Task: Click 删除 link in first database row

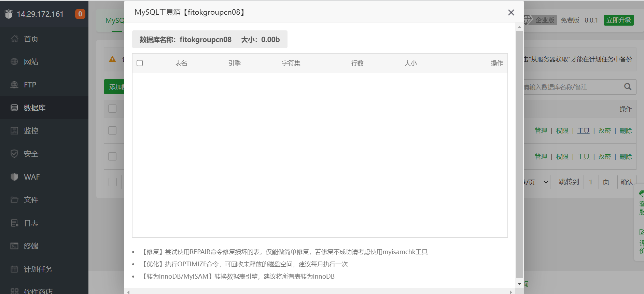Action: [626, 131]
